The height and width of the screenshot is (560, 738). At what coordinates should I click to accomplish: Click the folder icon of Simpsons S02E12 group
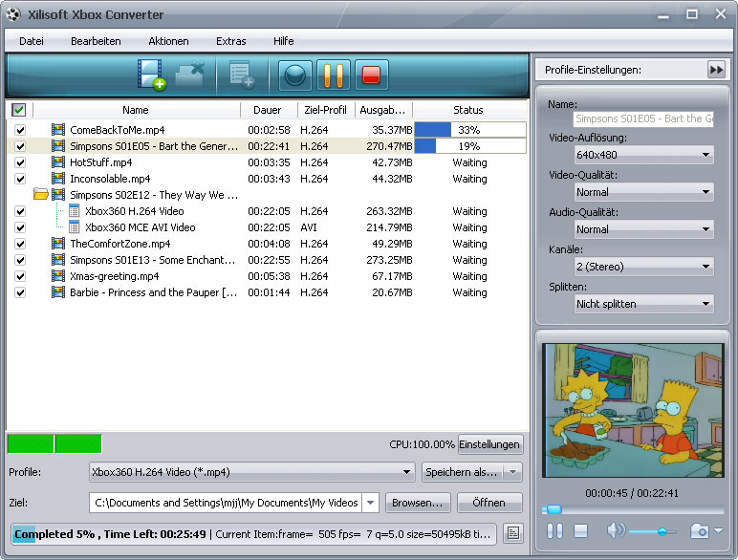click(41, 194)
